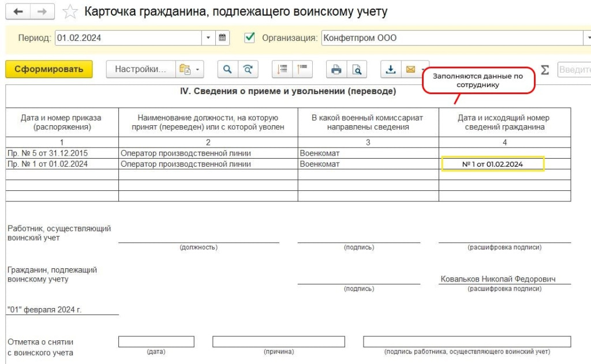Click the Организация field Конфетпром ООО
591x364 pixels.
pyautogui.click(x=451, y=38)
